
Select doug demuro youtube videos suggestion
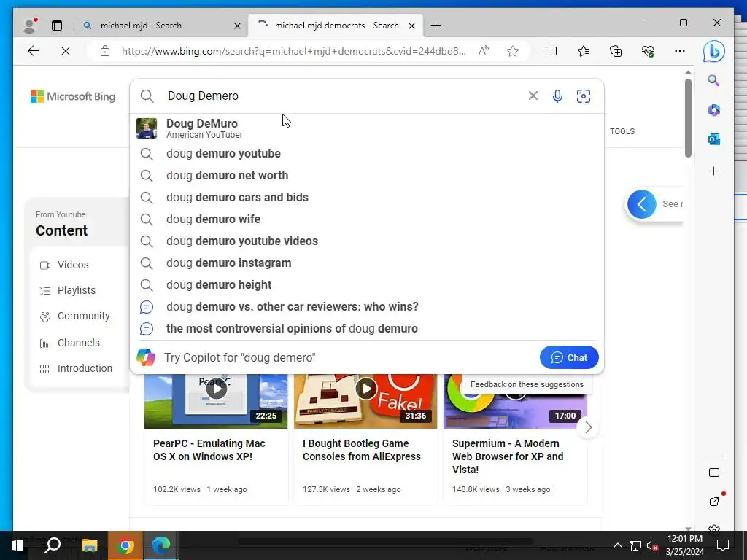tap(367, 241)
